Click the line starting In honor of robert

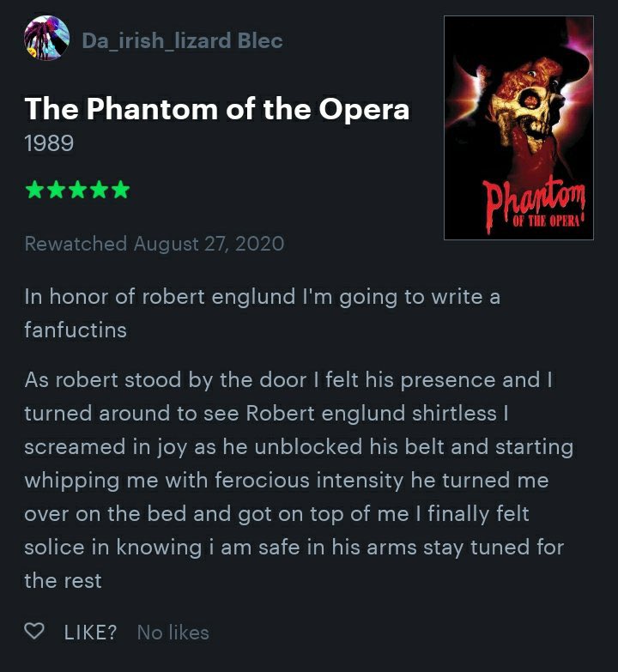[x=262, y=297]
